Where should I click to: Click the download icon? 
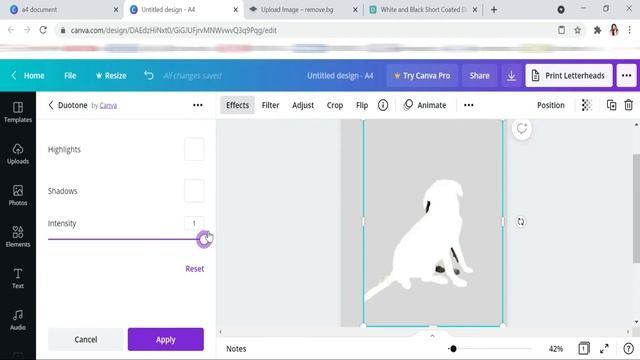click(511, 76)
